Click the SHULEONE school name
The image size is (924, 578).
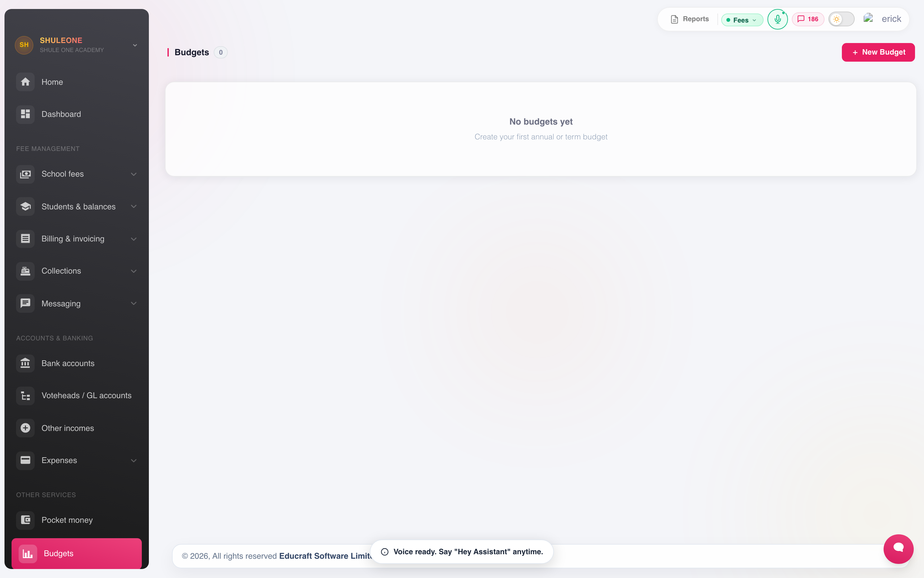coord(61,40)
